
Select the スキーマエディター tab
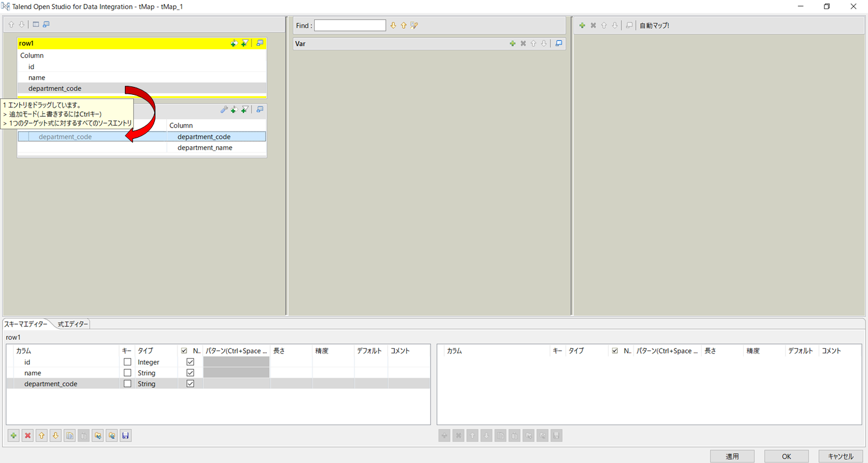pyautogui.click(x=27, y=324)
